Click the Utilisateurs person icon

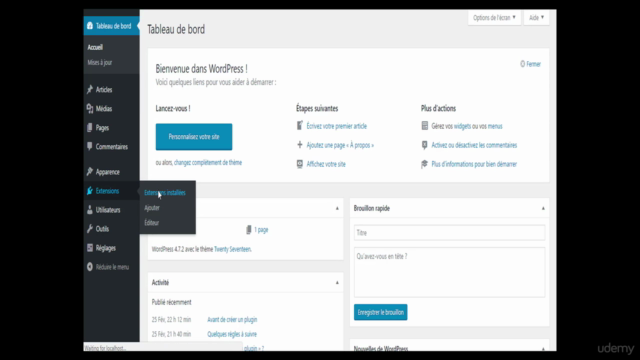[x=90, y=210]
